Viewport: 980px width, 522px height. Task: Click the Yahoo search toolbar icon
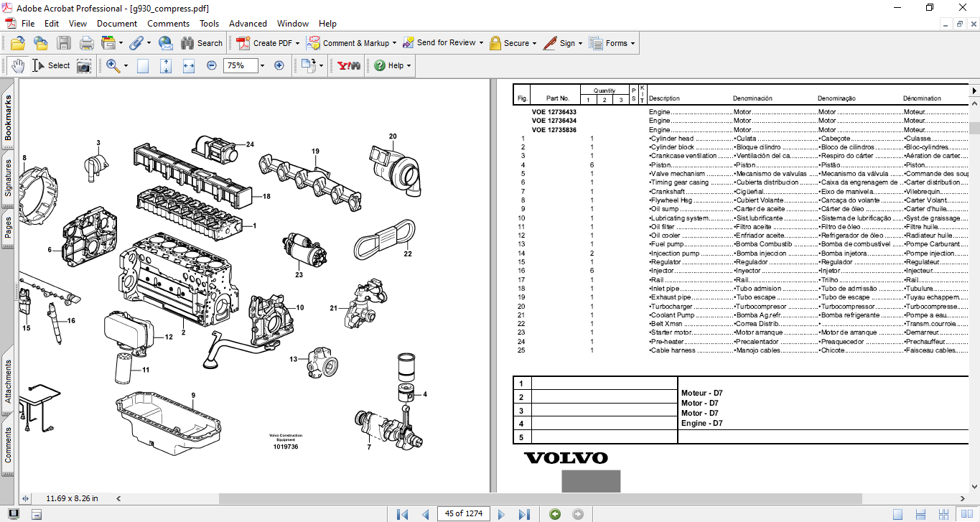point(348,65)
